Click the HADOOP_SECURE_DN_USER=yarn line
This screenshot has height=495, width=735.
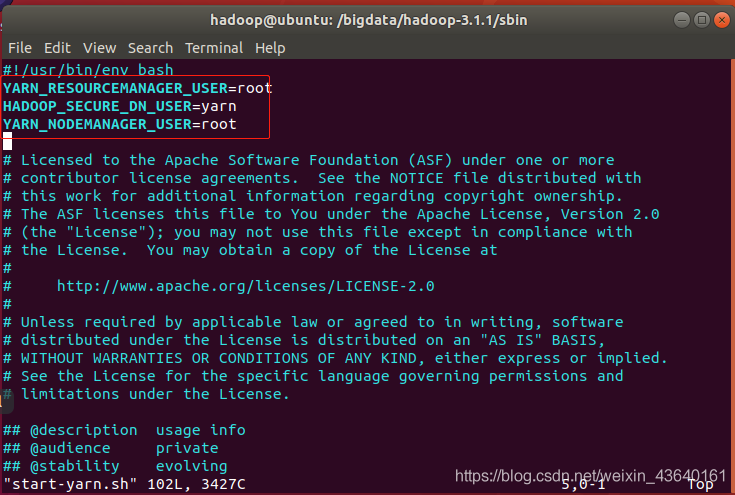point(120,106)
